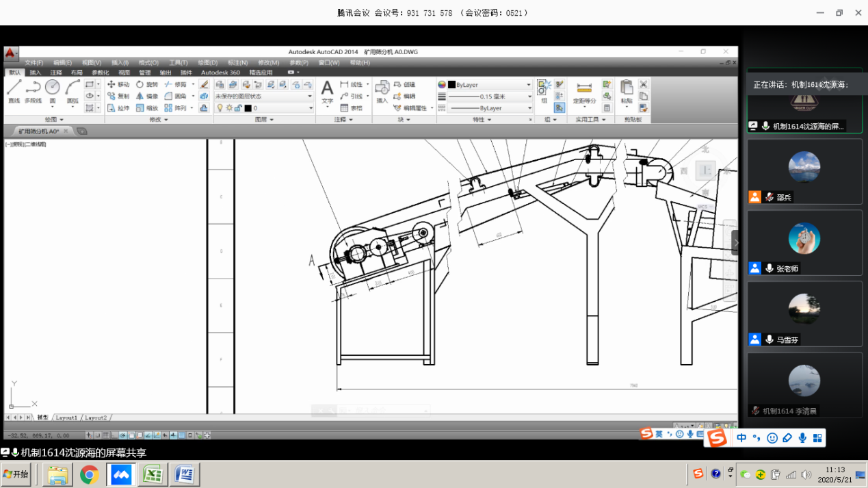
Task: Click the Table (表格) tool
Action: 352,108
